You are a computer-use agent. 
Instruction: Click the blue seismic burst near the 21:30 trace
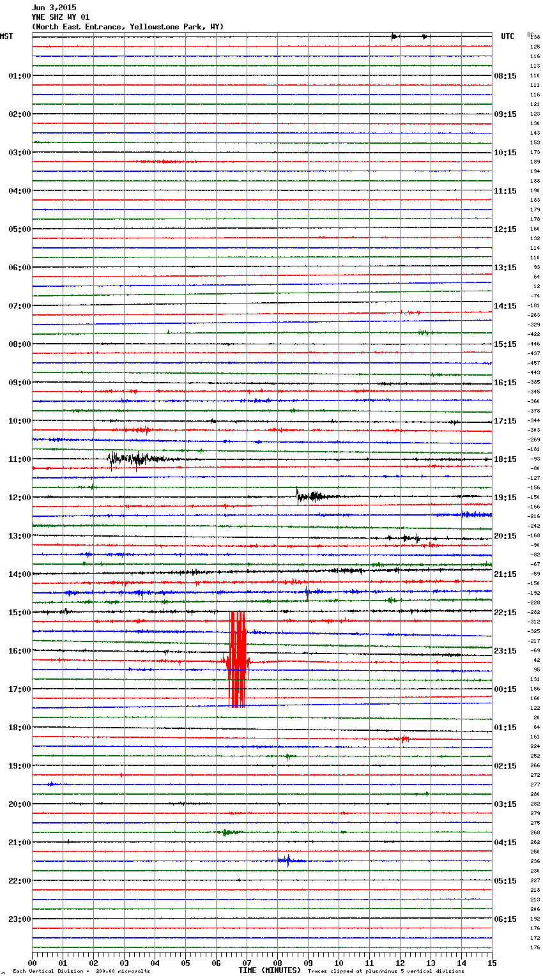(287, 861)
